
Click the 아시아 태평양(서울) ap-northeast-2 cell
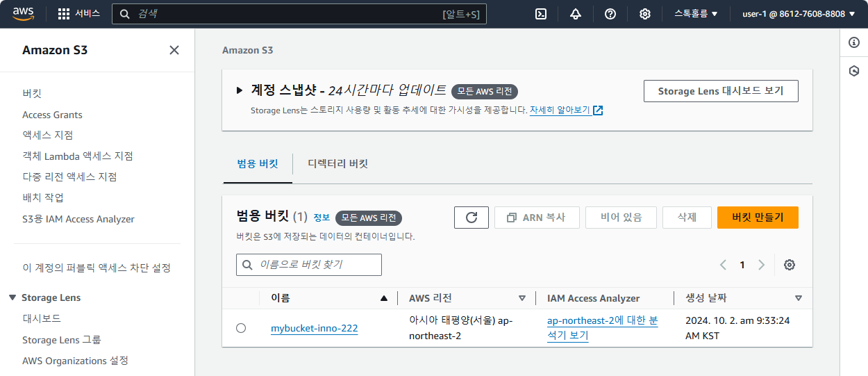click(x=461, y=328)
